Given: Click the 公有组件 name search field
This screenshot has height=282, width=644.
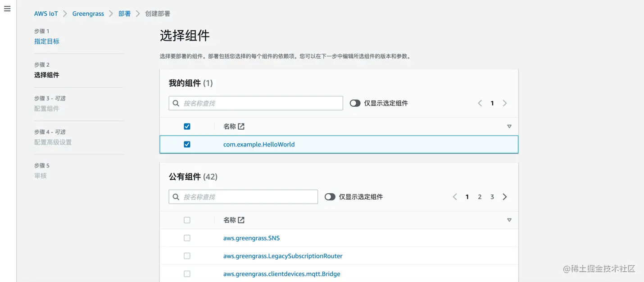Looking at the screenshot, I should pos(243,197).
